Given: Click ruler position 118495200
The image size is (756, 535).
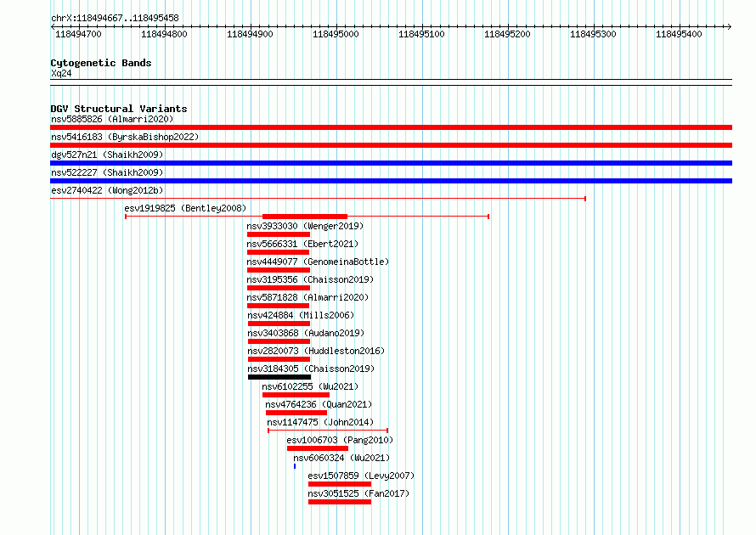Looking at the screenshot, I should coord(508,34).
